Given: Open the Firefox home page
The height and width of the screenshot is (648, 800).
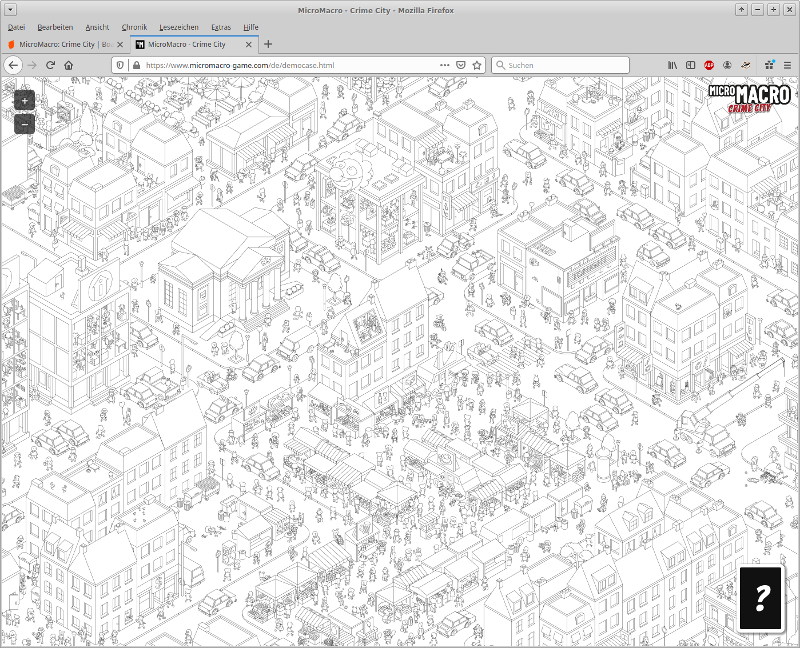Looking at the screenshot, I should 68,65.
